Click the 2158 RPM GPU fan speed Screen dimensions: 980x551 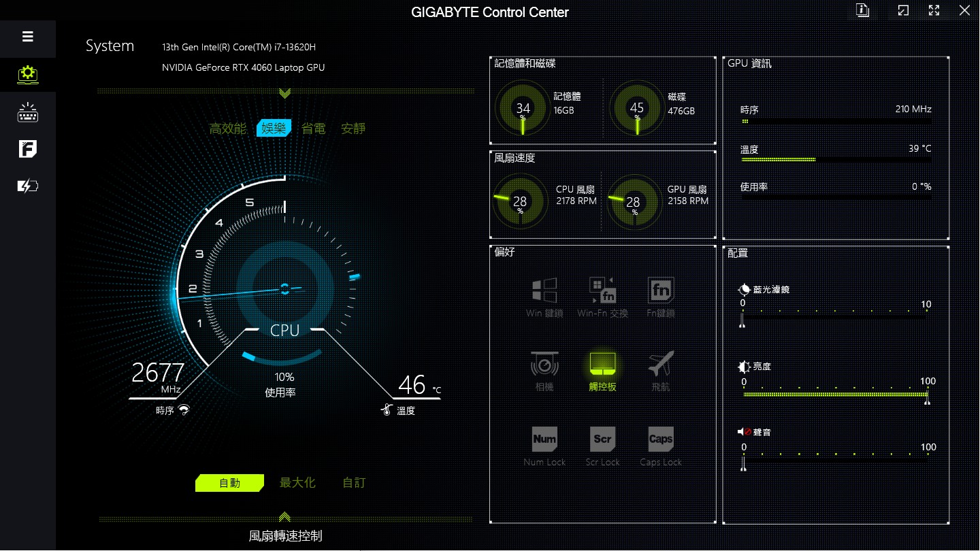coord(688,201)
